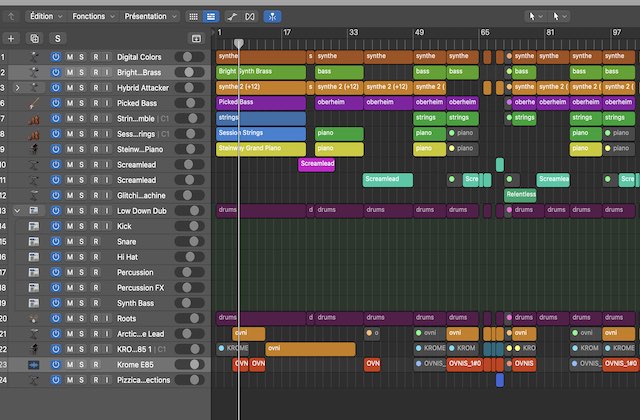Show automation curve icon in toolbar
The width and height of the screenshot is (640, 420).
point(232,17)
